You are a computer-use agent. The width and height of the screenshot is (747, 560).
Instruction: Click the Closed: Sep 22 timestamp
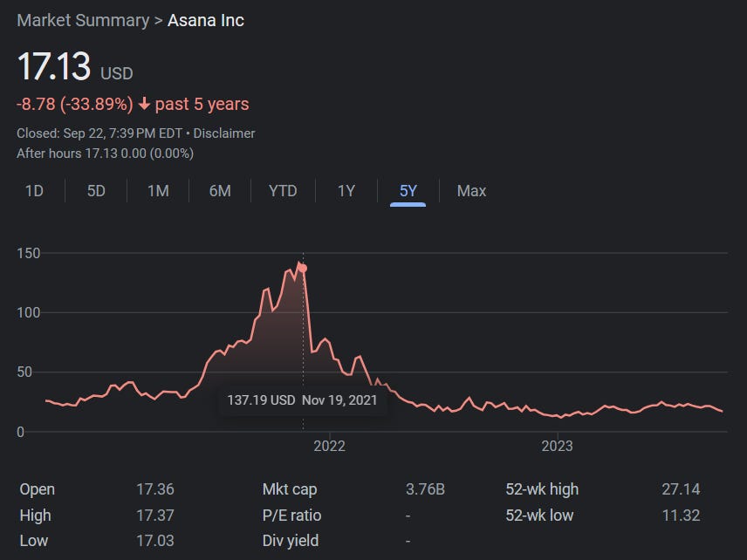pos(99,133)
